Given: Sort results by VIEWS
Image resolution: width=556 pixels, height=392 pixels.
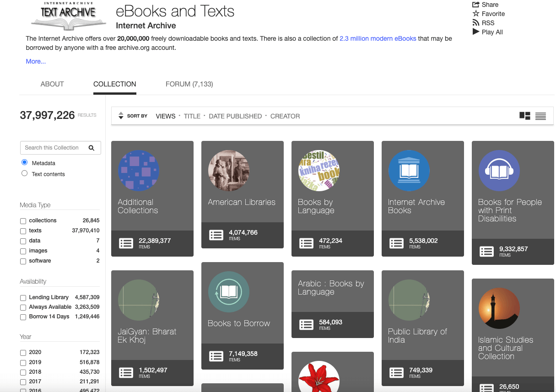Looking at the screenshot, I should [x=166, y=116].
